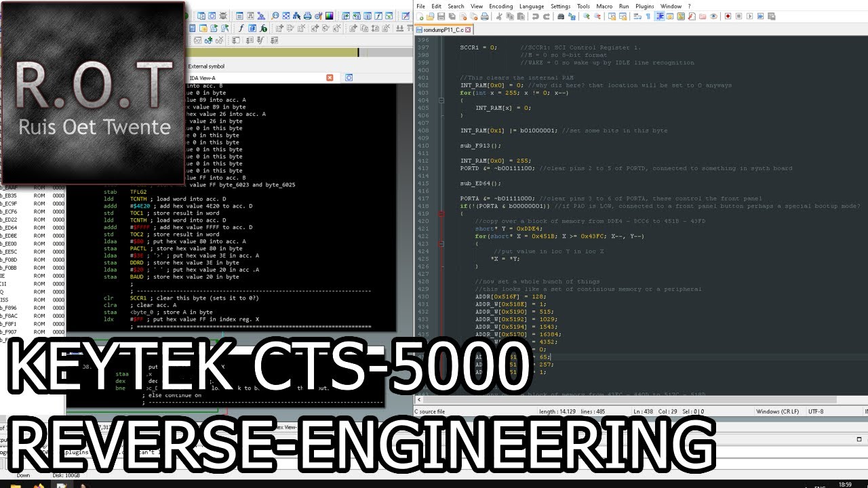868x488 pixels.
Task: Open Macro menu in Notepad++
Action: pos(604,6)
